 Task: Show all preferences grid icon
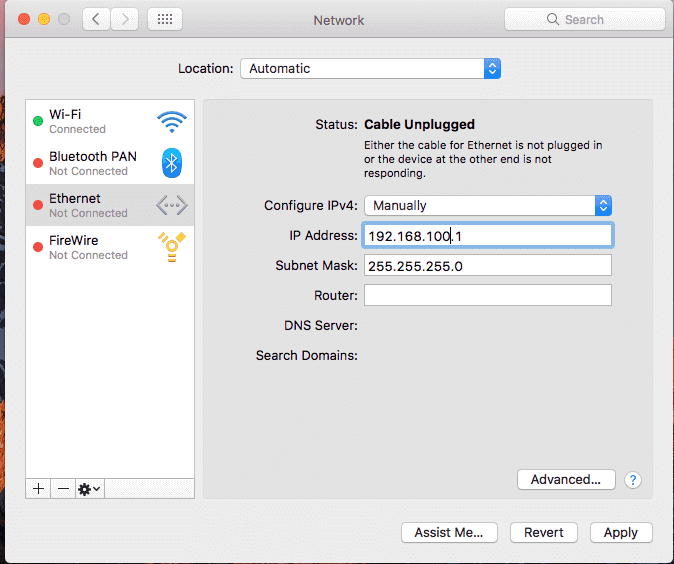pyautogui.click(x=165, y=19)
